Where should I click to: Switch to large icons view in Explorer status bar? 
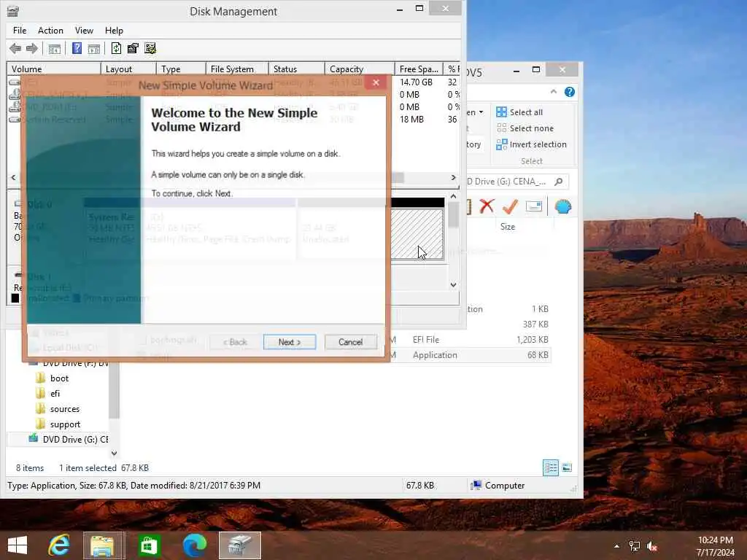[x=567, y=467]
